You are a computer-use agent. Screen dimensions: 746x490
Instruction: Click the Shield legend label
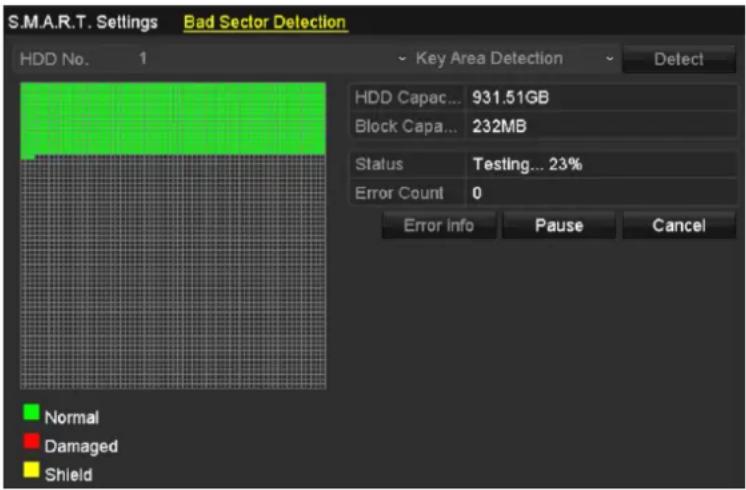[x=69, y=475]
